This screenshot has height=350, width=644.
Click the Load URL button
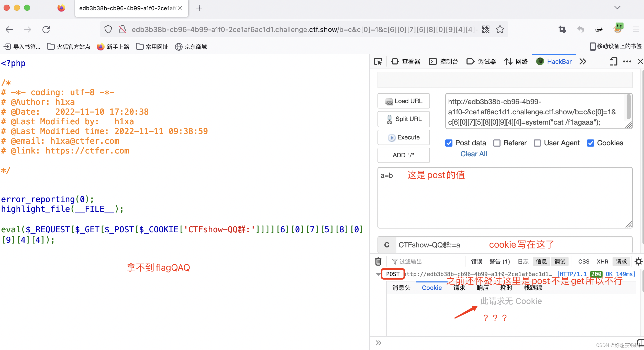pyautogui.click(x=404, y=101)
